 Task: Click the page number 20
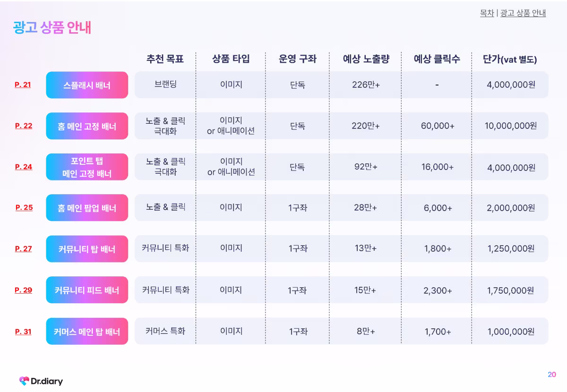tap(552, 375)
